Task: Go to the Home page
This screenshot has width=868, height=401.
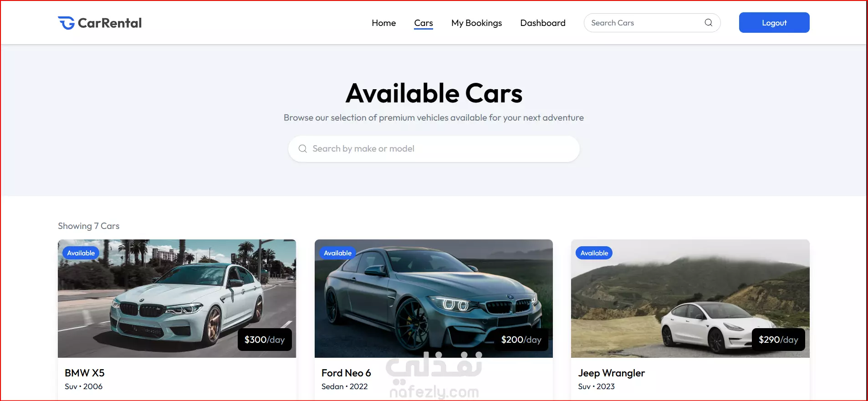Action: click(383, 23)
